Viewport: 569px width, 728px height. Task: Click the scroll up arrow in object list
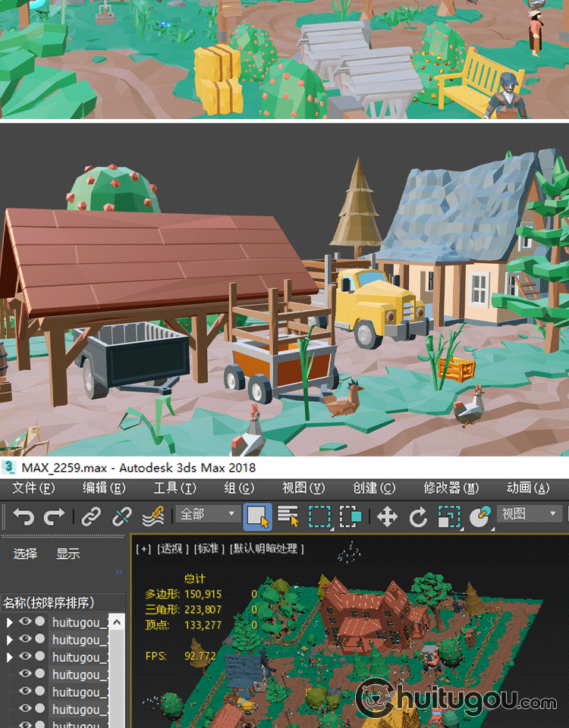point(118,622)
